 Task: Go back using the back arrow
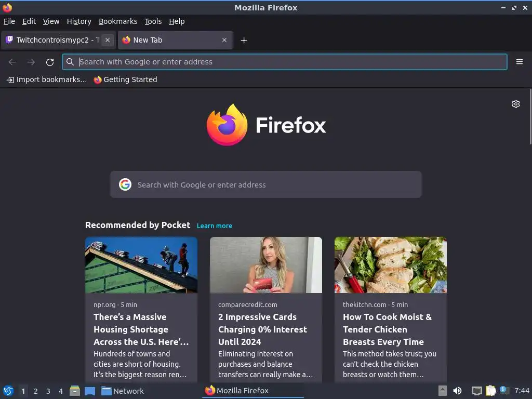pos(12,62)
